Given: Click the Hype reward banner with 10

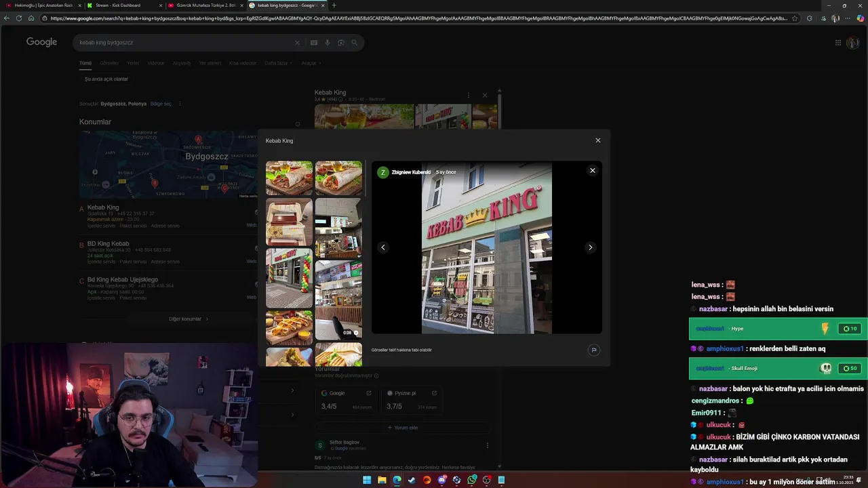Looking at the screenshot, I should coord(778,329).
